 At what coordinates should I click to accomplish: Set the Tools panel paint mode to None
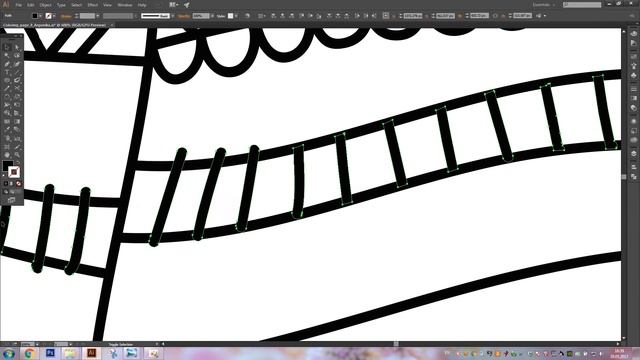pyautogui.click(x=19, y=184)
